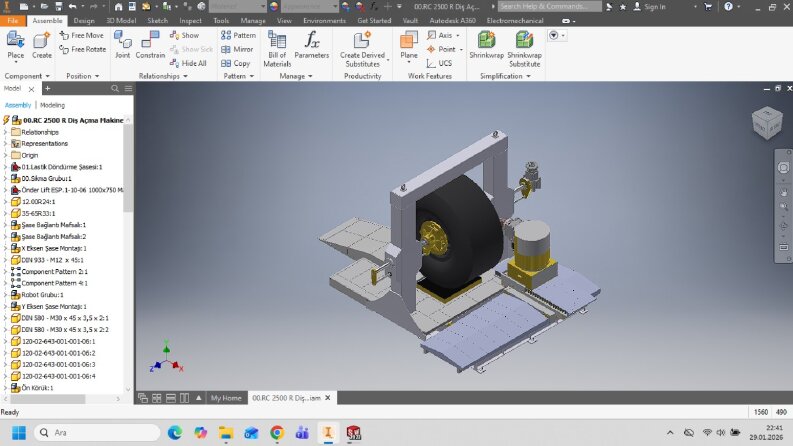
Task: Select the Pattern tool
Action: coord(238,35)
